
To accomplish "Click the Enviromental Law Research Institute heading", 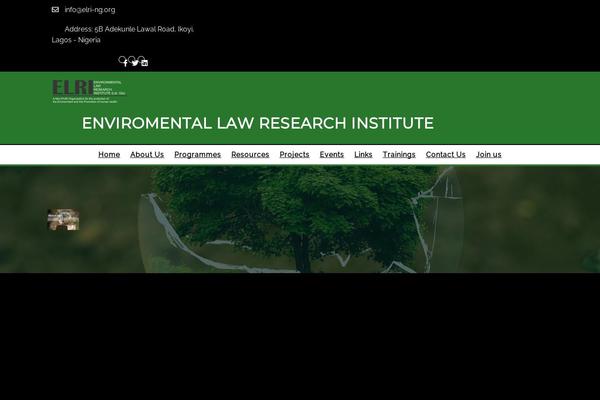I will click(x=258, y=123).
